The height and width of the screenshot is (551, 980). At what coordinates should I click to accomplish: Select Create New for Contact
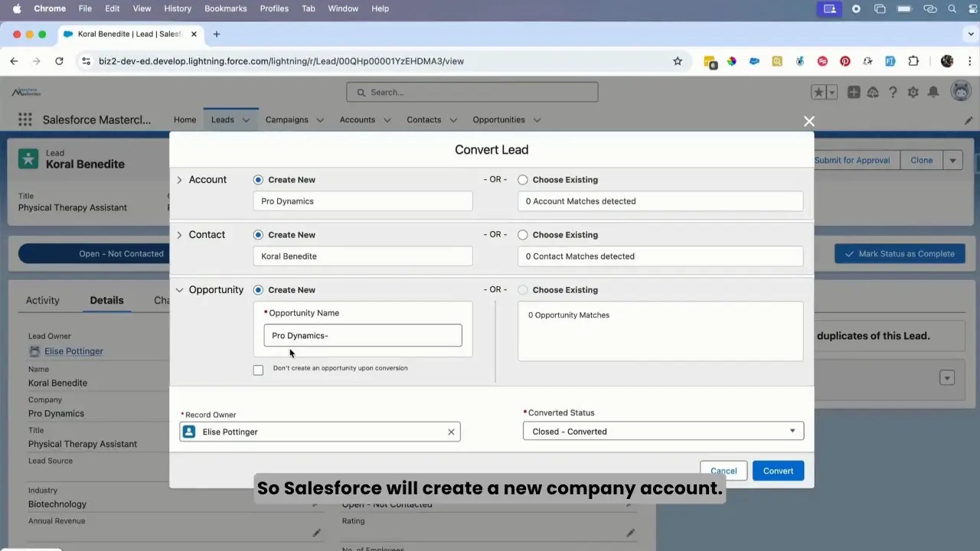(x=258, y=235)
